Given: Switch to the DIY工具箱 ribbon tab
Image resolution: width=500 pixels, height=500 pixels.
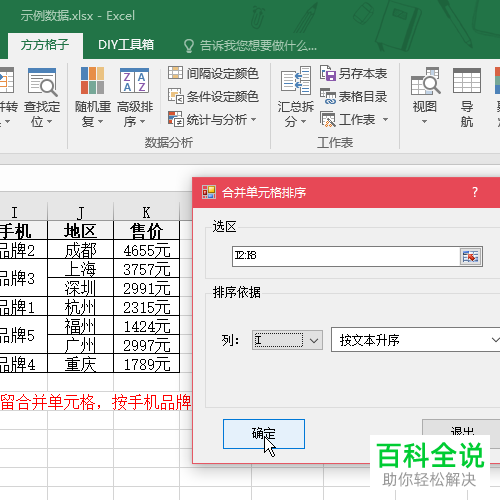Looking at the screenshot, I should click(x=126, y=45).
